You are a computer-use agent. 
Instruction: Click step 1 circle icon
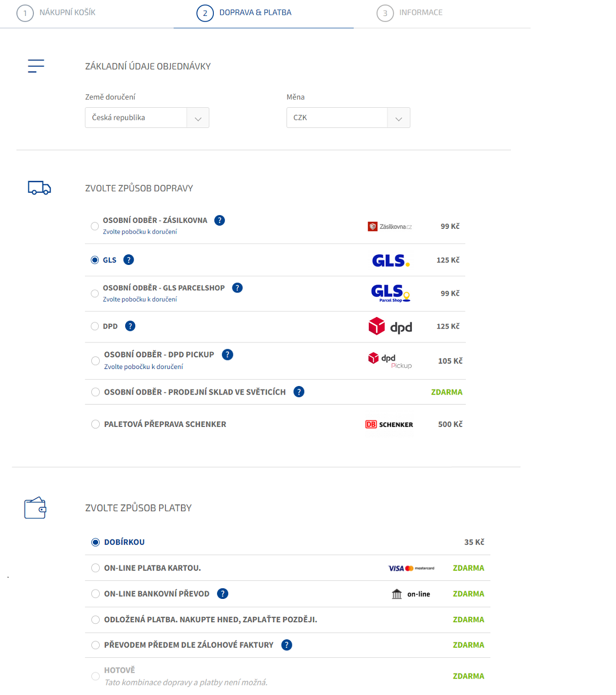tap(25, 13)
